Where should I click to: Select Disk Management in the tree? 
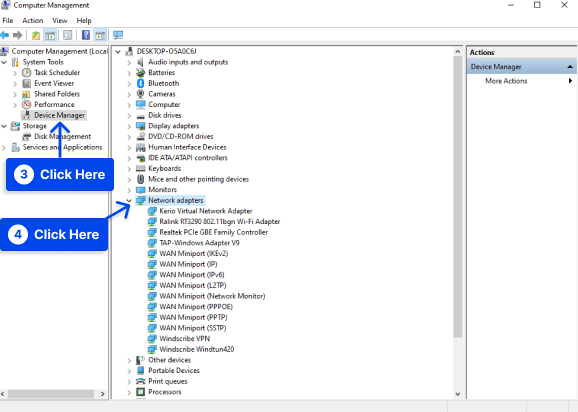tap(62, 136)
